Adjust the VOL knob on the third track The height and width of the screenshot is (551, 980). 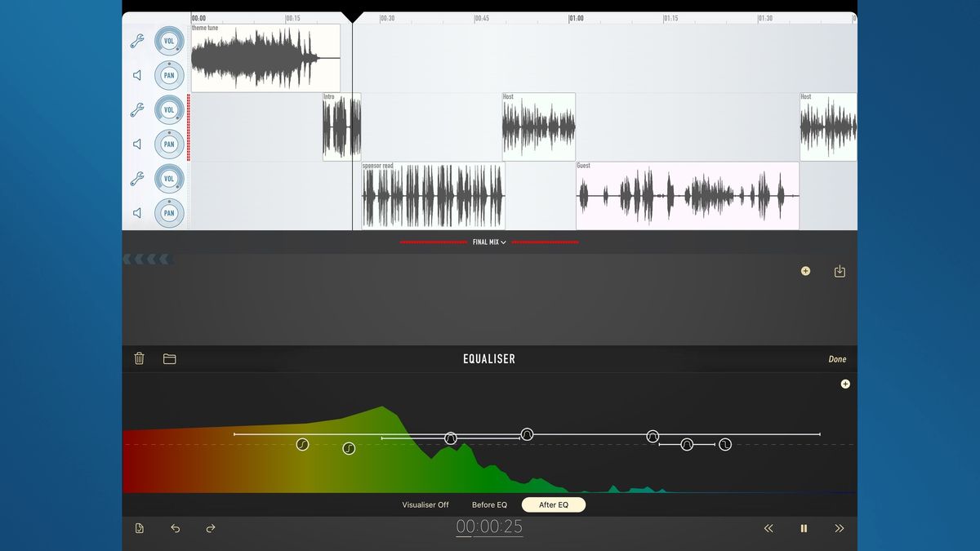[x=169, y=178]
